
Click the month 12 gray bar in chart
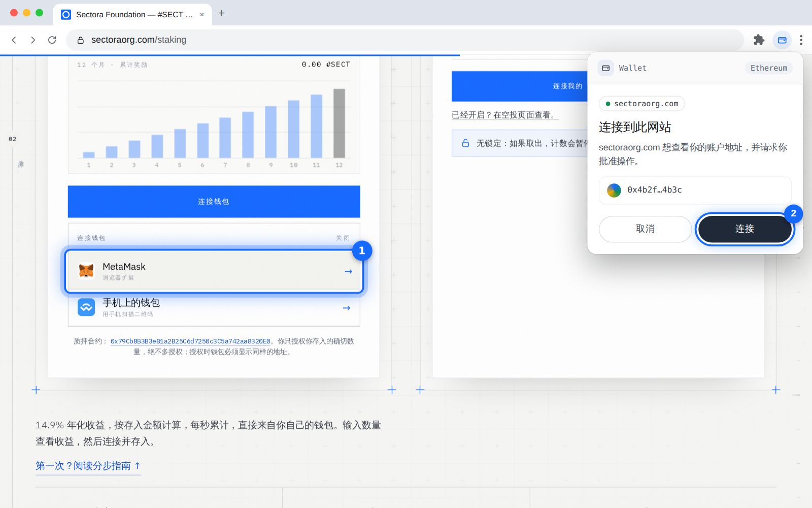[339, 123]
